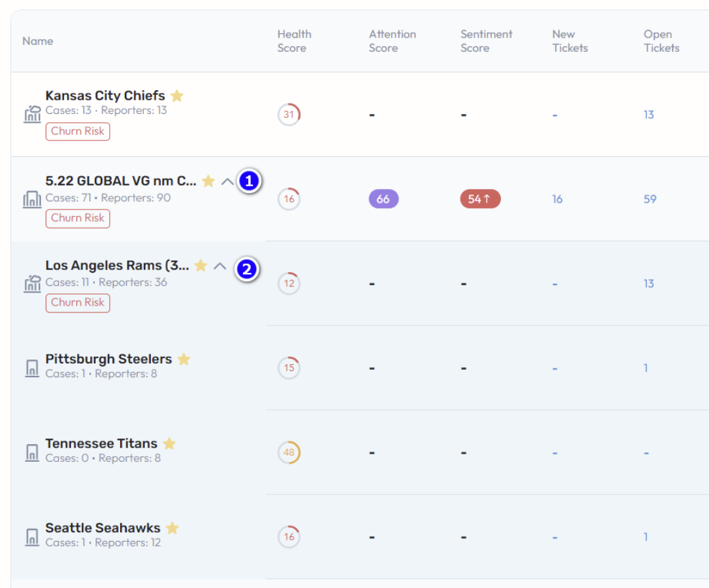Click the 5.22 GLOBAL VG star icon
Image resolution: width=709 pixels, height=588 pixels.
click(x=208, y=181)
